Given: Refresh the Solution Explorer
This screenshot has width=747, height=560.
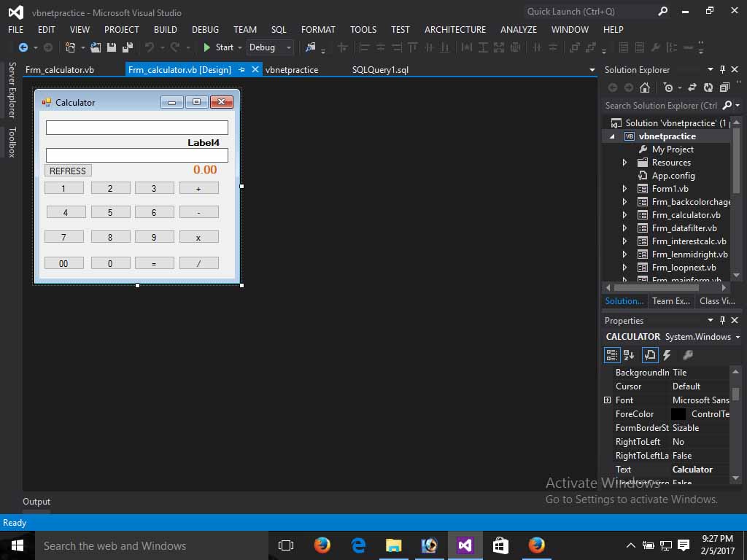Looking at the screenshot, I should 708,87.
